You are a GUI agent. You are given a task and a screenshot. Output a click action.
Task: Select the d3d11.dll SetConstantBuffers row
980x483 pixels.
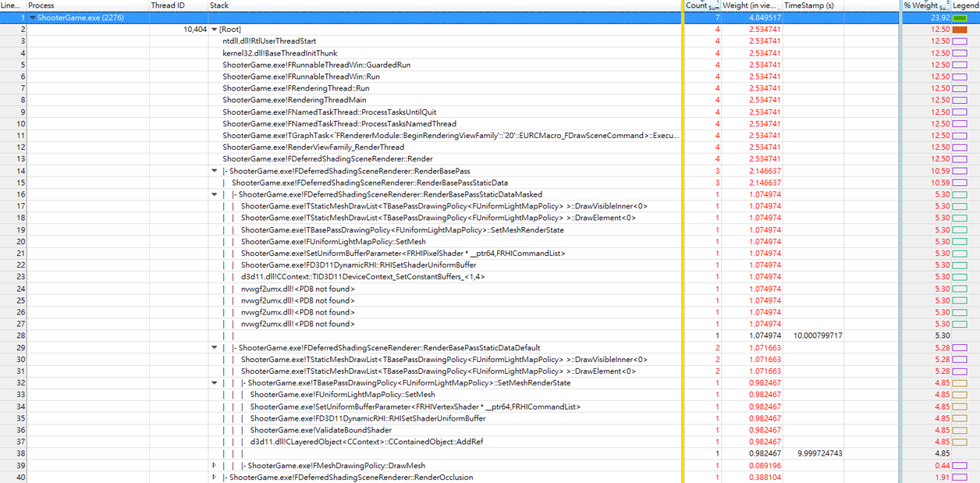[x=363, y=276]
